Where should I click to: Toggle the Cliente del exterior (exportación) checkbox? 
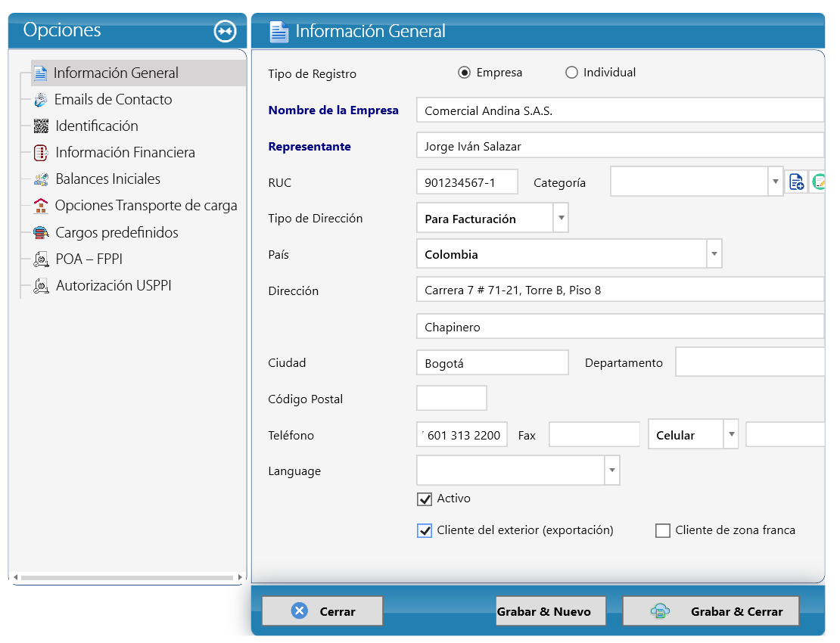[x=425, y=530]
